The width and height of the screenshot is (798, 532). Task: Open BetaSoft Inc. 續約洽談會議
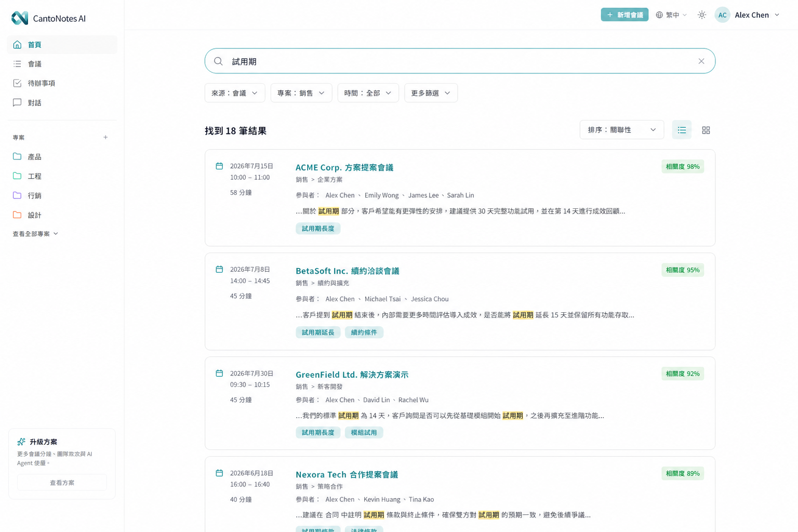[348, 271]
